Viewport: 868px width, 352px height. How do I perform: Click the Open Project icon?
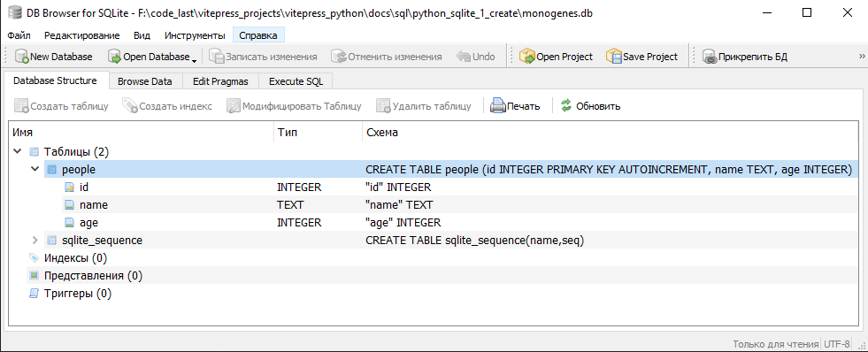coord(527,57)
